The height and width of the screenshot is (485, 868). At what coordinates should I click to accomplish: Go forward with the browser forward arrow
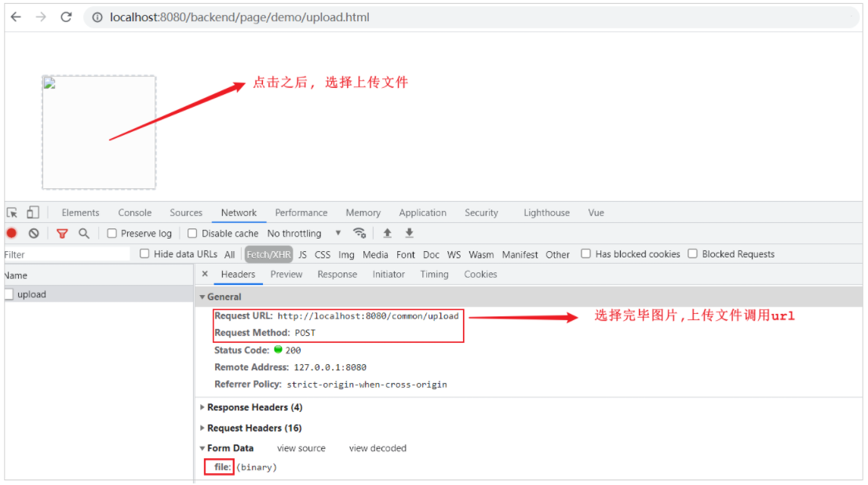[x=41, y=17]
